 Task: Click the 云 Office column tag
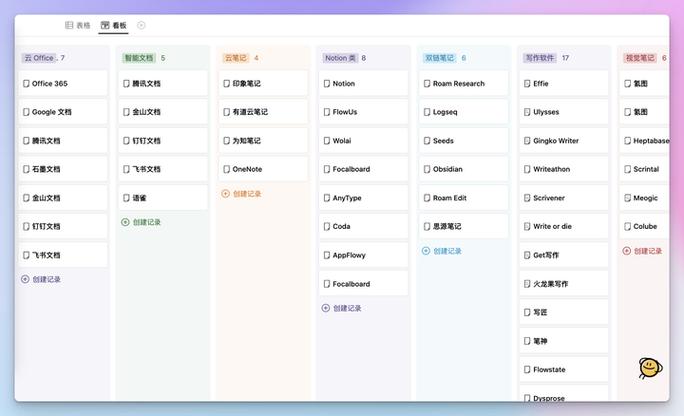tap(39, 58)
